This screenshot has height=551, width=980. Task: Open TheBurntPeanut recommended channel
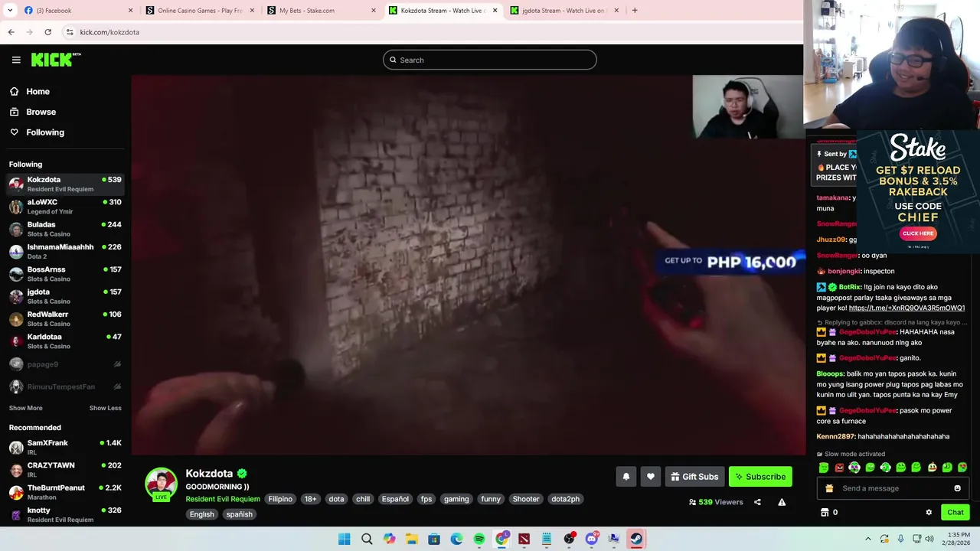[x=65, y=492]
